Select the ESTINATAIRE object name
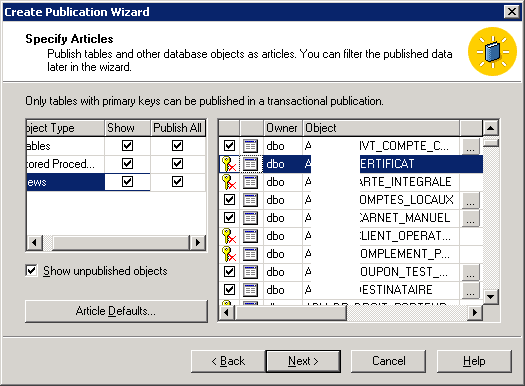 (396, 290)
